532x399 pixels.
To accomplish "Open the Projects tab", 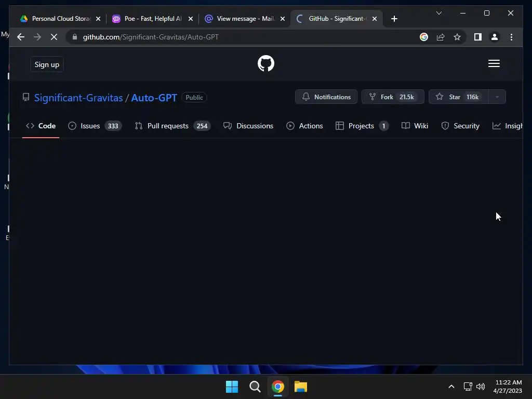I will click(x=362, y=126).
